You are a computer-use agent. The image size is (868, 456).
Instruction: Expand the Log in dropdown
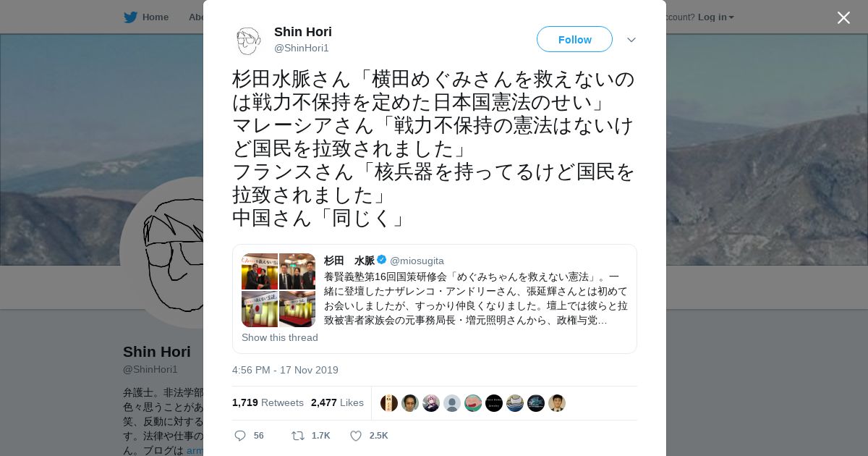click(716, 17)
